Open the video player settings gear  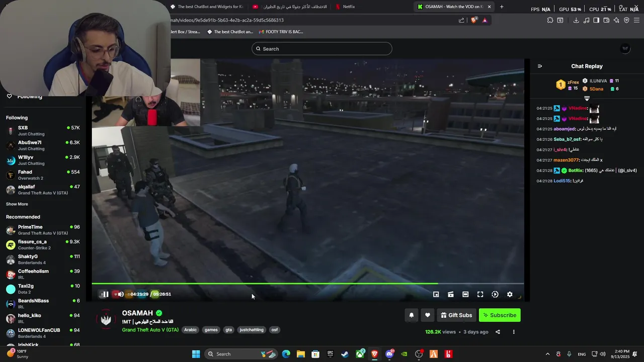coord(510,295)
